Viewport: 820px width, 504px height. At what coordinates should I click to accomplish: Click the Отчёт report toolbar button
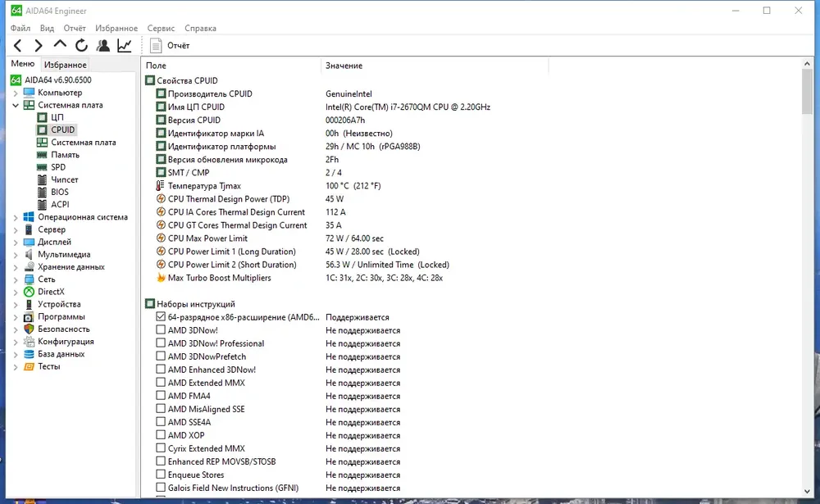click(x=170, y=46)
